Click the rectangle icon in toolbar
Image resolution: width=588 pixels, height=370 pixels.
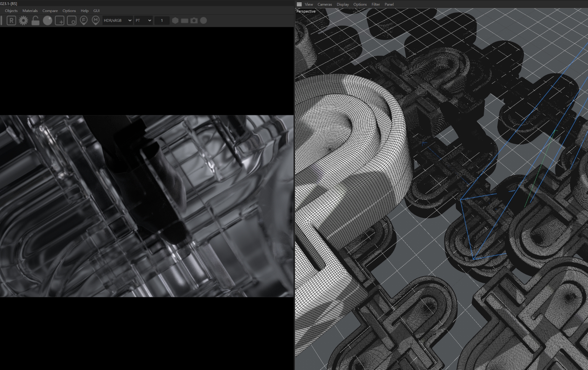[x=184, y=21]
